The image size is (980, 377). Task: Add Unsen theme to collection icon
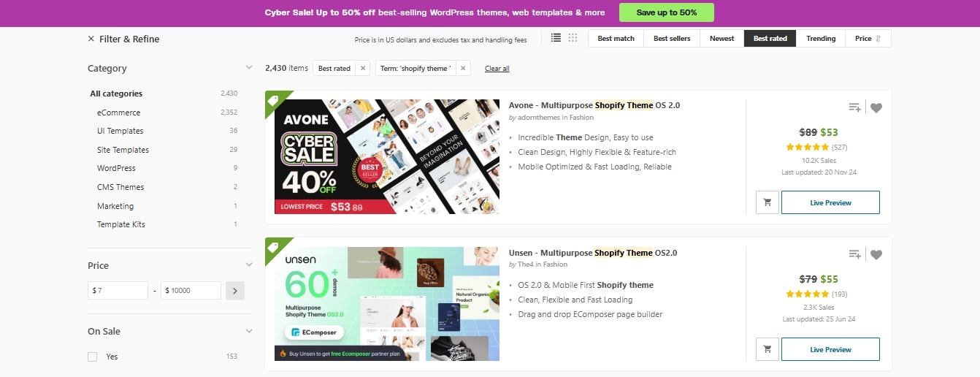coord(854,254)
